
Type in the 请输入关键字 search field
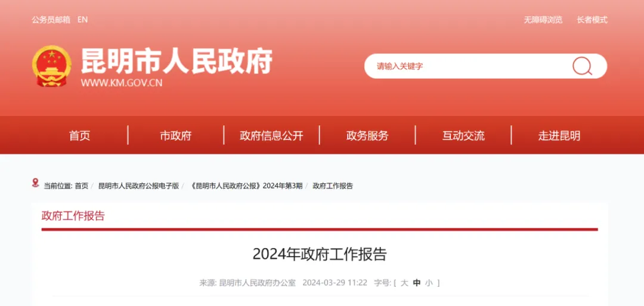pyautogui.click(x=465, y=66)
